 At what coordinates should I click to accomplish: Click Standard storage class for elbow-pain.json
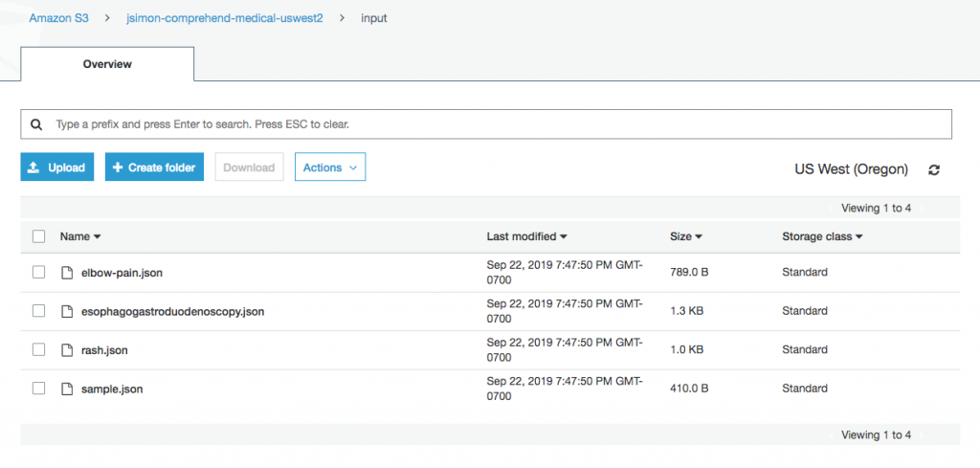pyautogui.click(x=804, y=273)
